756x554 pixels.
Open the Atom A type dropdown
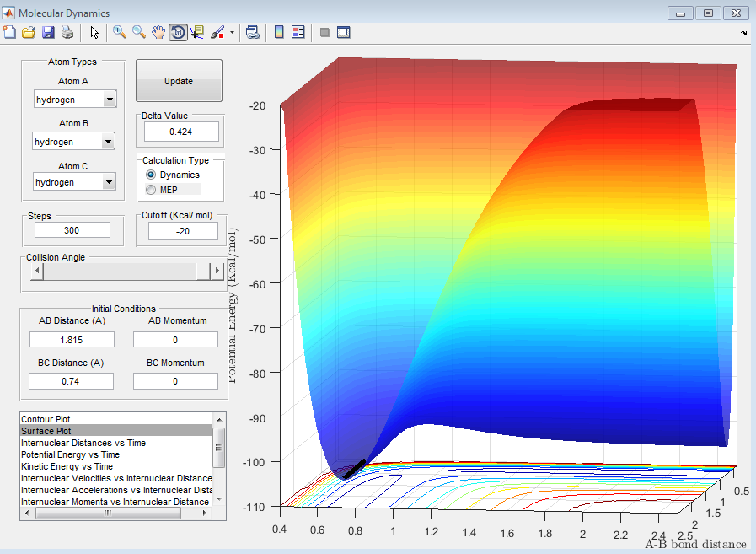[110, 100]
